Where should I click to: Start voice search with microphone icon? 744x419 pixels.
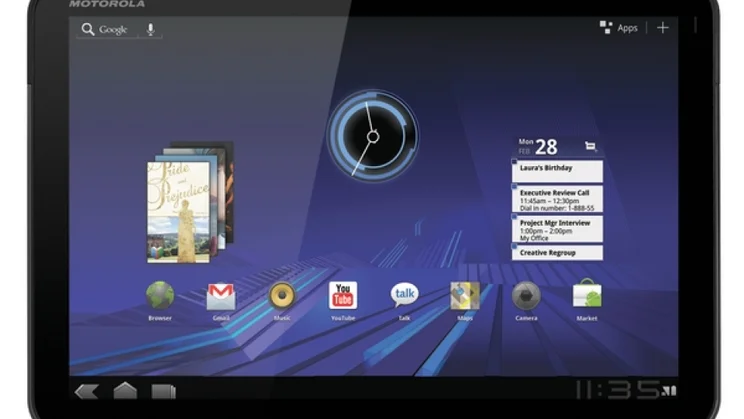click(x=150, y=29)
